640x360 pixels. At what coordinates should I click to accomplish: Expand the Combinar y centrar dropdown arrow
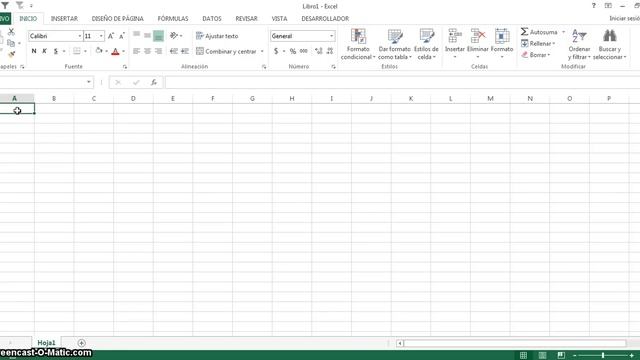(x=262, y=51)
